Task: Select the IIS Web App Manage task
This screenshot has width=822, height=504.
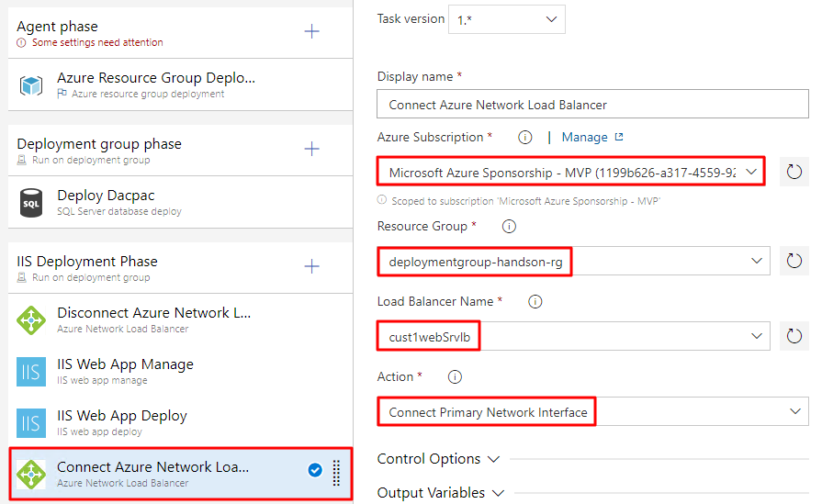Action: [180, 371]
